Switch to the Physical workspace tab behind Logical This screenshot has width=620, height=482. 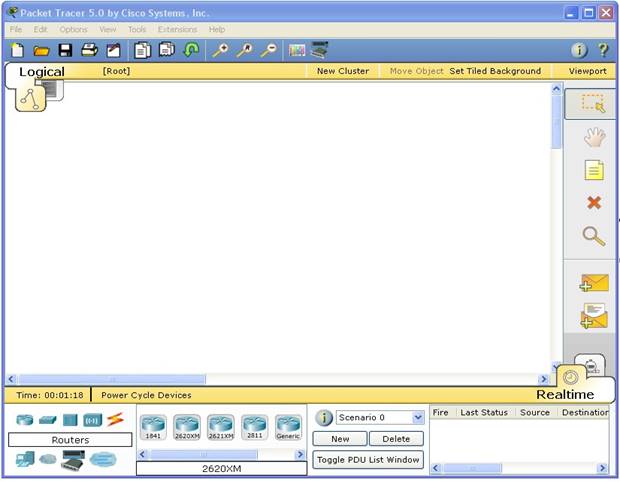click(x=54, y=89)
